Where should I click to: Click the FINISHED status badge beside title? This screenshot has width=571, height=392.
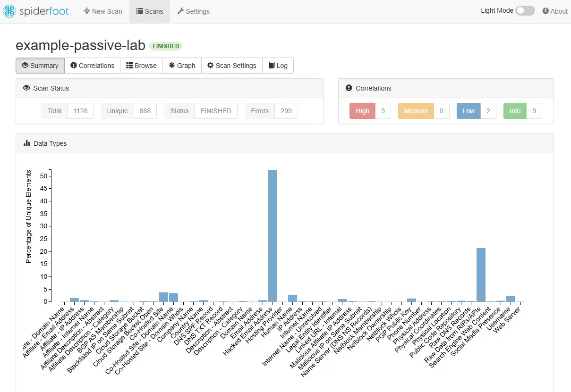tap(166, 46)
